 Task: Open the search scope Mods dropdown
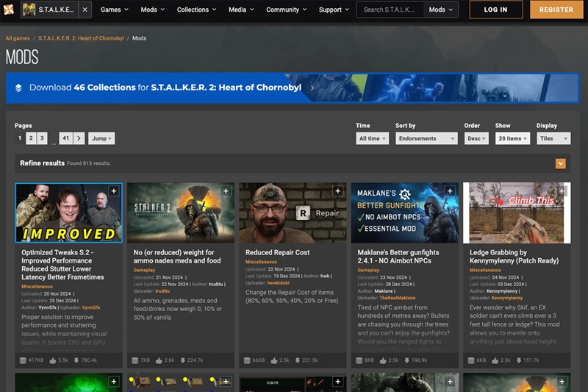pyautogui.click(x=440, y=10)
